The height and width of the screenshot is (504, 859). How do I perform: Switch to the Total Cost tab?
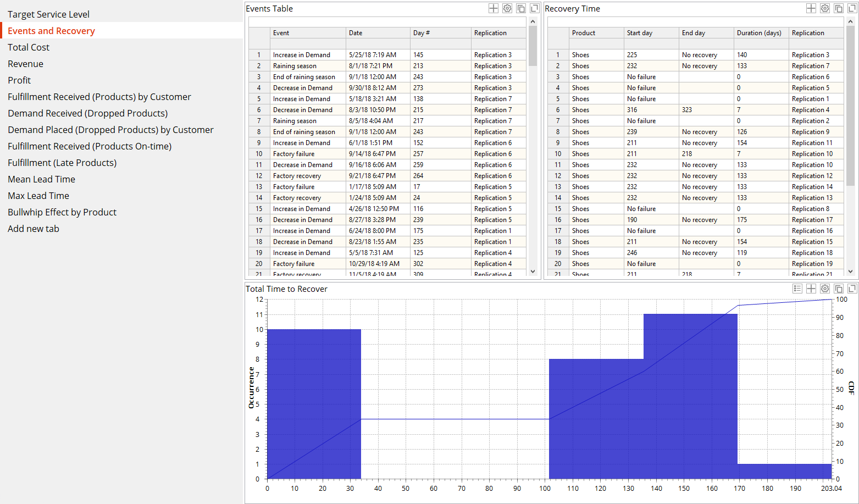(x=28, y=47)
